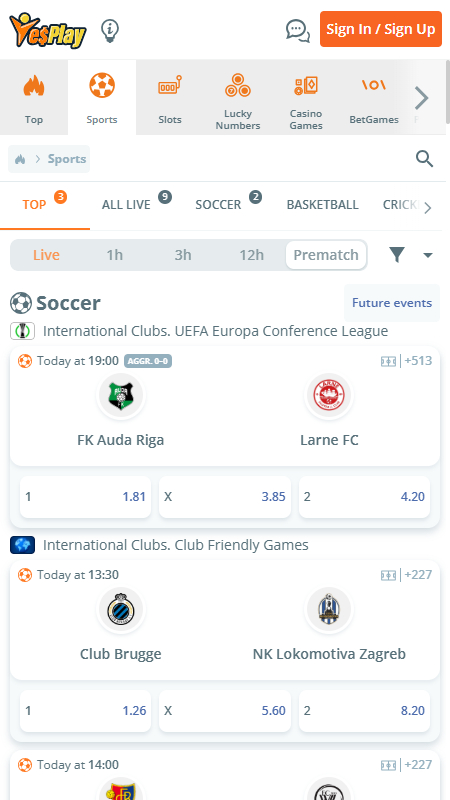This screenshot has height=800, width=450.
Task: Open the live chat bubbles icon
Action: pos(297,31)
